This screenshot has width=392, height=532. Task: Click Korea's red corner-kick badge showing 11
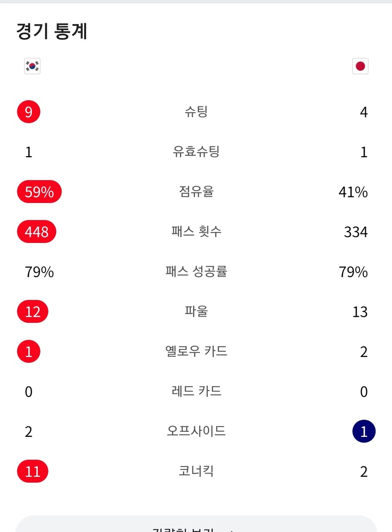32,471
